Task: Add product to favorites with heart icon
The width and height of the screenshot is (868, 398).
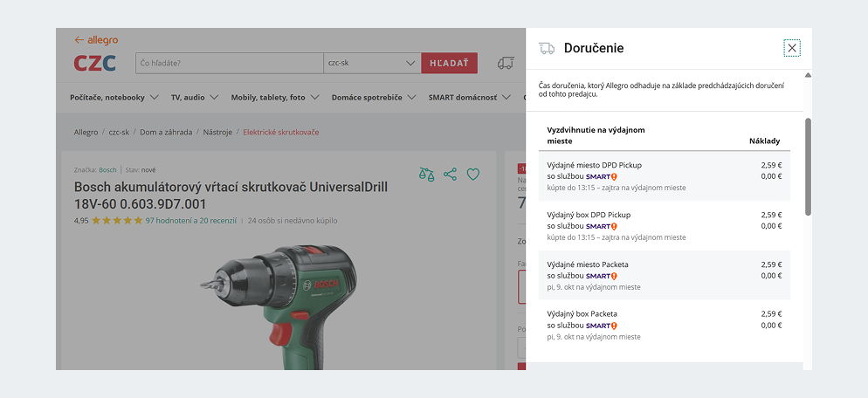Action: pos(472,175)
